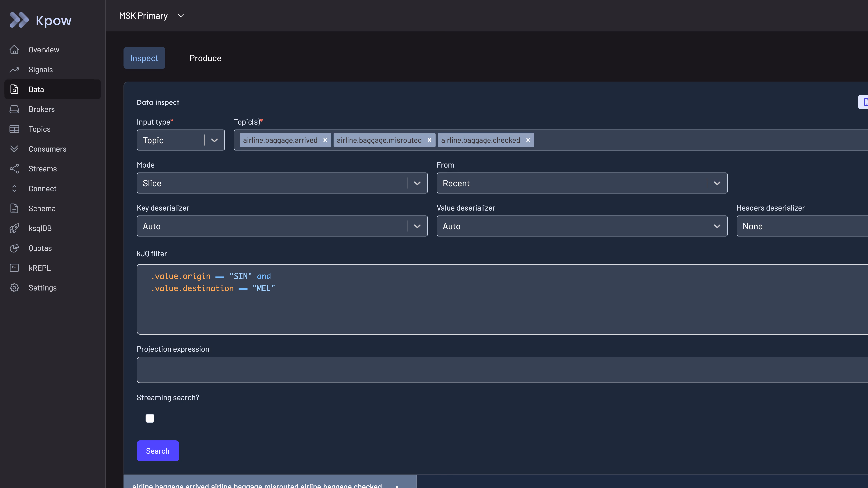Click the Search button
The image size is (868, 488).
[x=158, y=451]
